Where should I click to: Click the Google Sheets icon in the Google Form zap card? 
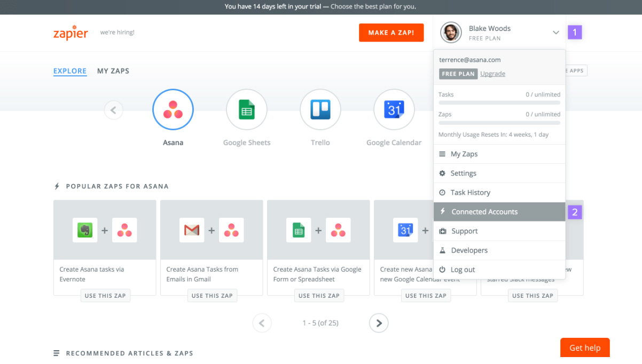pos(299,230)
